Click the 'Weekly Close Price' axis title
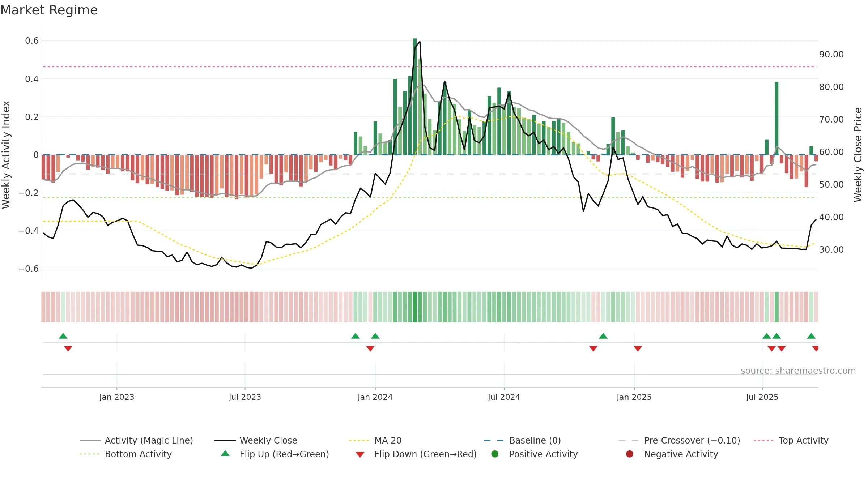Image resolution: width=868 pixels, height=488 pixels. 858,155
